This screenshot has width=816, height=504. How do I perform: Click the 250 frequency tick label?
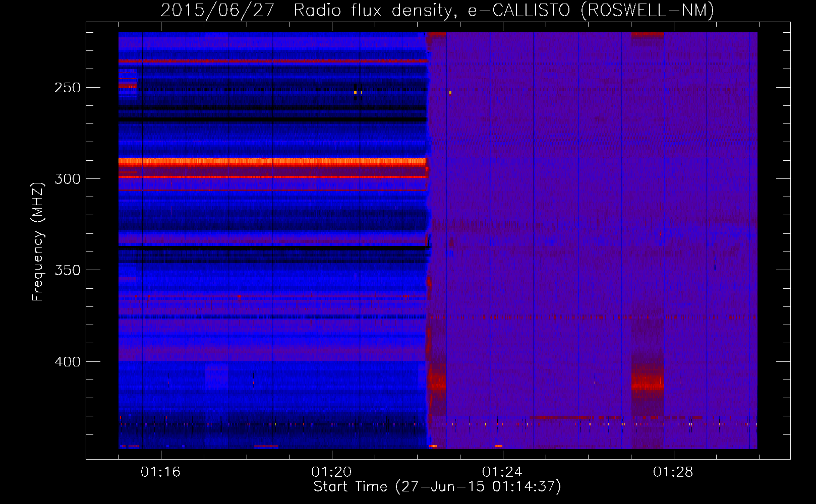point(68,88)
